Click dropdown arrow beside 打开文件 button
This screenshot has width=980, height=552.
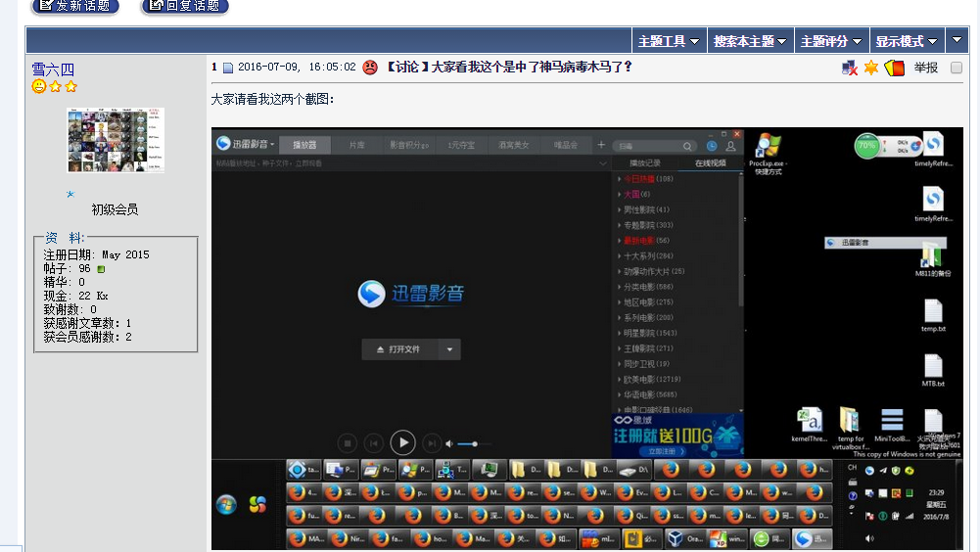(449, 349)
